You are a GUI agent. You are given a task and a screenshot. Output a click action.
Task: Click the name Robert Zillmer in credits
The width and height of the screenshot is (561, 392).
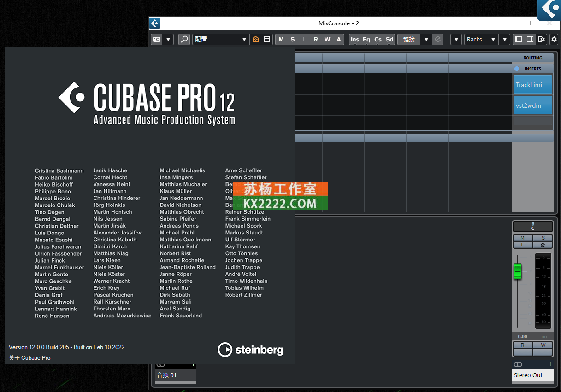point(243,295)
